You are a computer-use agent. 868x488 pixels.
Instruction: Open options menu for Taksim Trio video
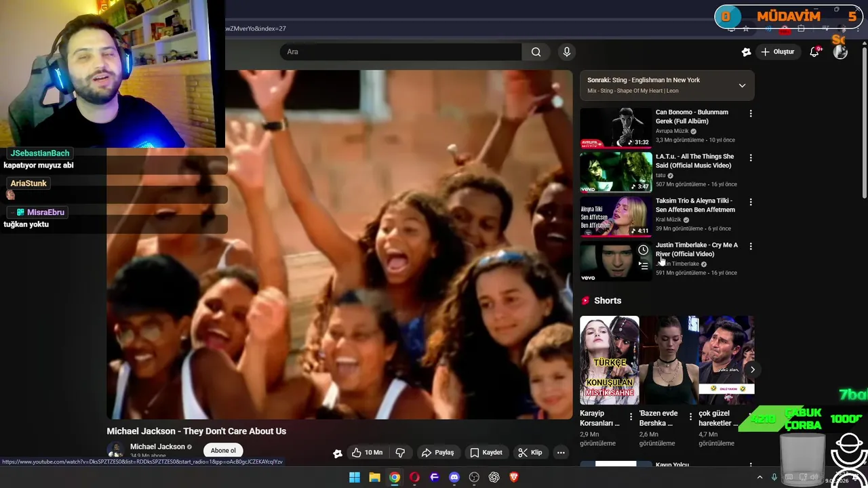point(750,202)
